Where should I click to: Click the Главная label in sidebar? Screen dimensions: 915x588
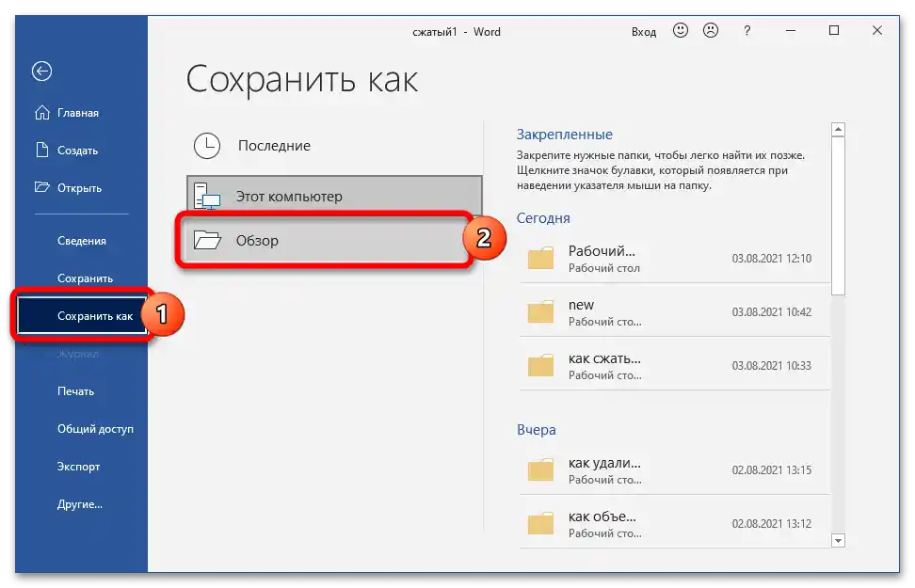(x=78, y=113)
